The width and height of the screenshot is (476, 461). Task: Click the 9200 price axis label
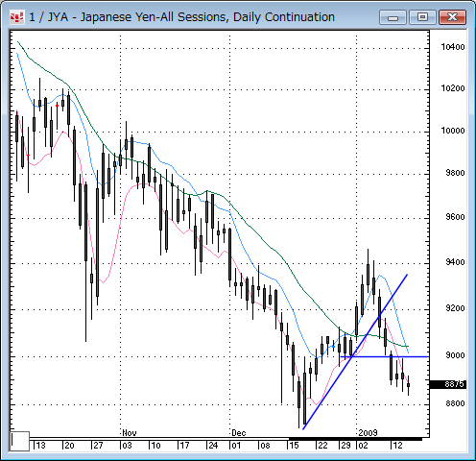point(455,308)
